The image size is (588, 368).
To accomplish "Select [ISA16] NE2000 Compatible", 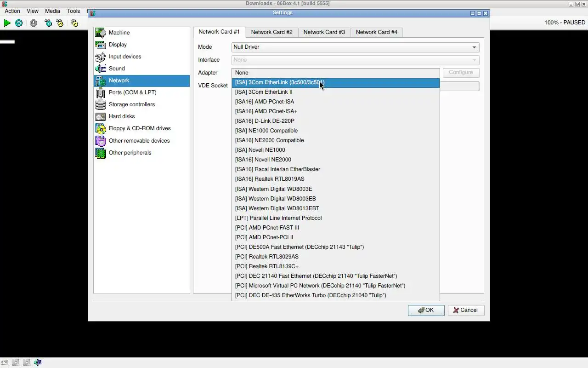I will 336,140.
